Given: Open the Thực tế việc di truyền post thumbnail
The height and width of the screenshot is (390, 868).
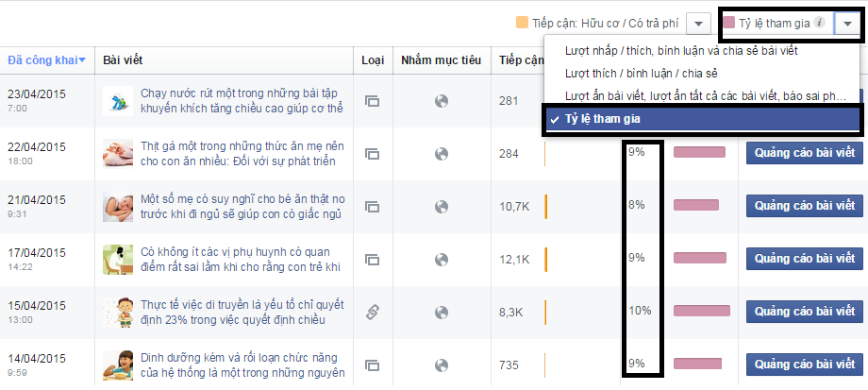Looking at the screenshot, I should pyautogui.click(x=118, y=313).
